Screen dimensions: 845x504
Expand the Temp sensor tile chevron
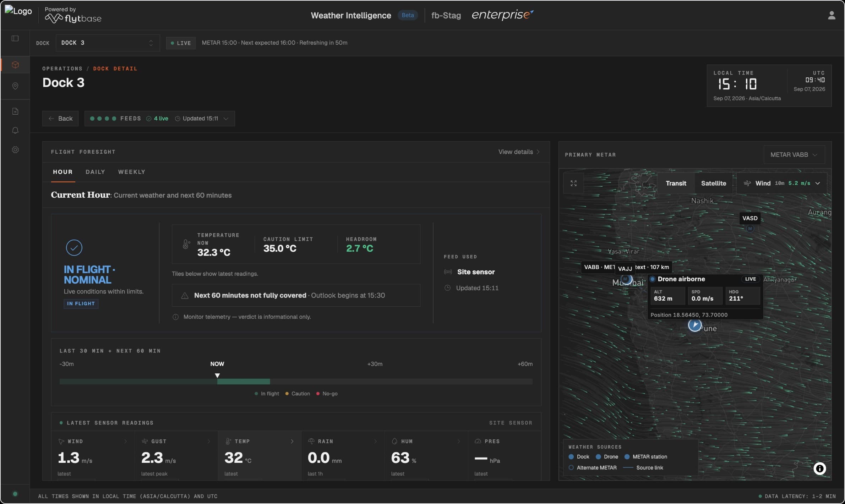tap(292, 442)
